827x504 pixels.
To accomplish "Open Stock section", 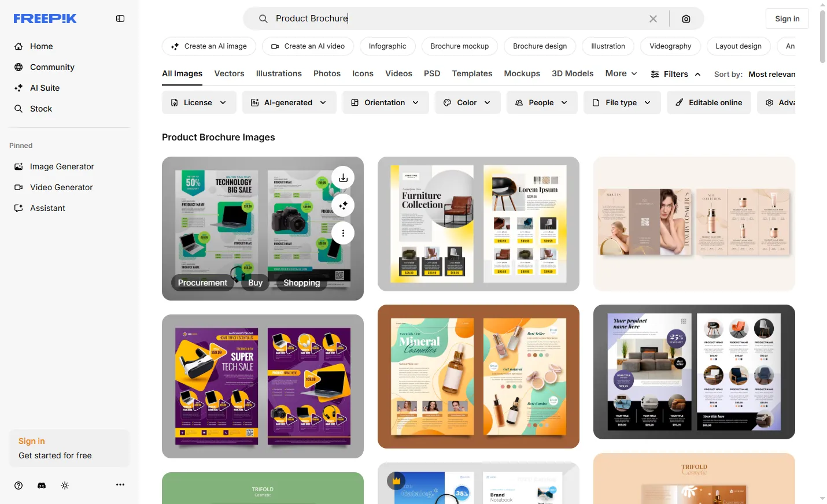I will 40,109.
